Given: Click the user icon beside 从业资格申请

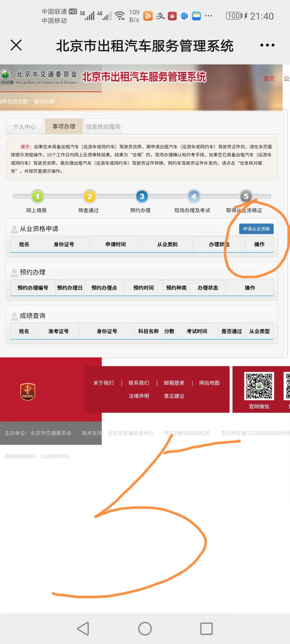Looking at the screenshot, I should click(14, 229).
